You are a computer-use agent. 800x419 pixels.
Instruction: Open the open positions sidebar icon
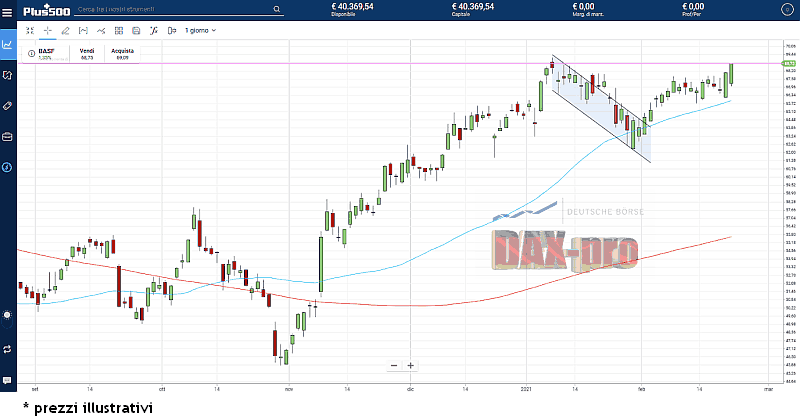click(x=7, y=75)
